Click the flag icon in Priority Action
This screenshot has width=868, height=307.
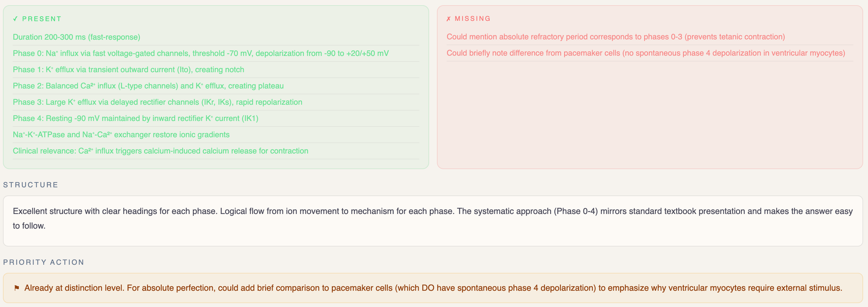[x=17, y=288]
